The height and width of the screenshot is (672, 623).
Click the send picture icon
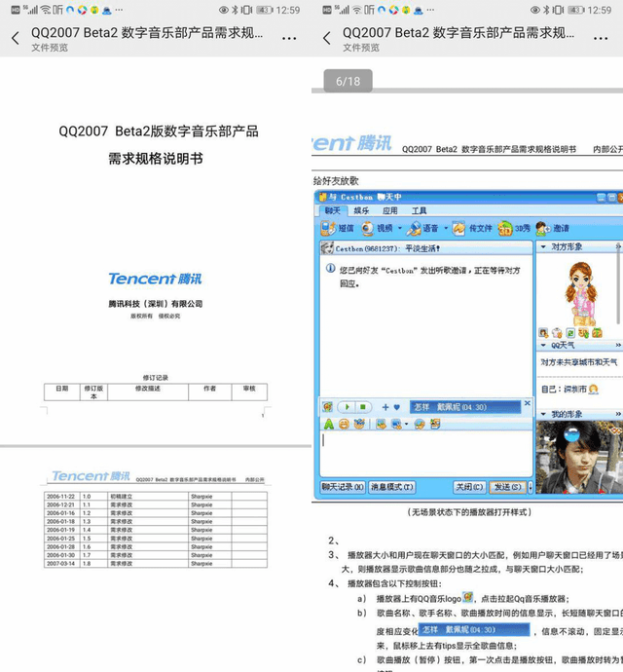[x=381, y=425]
